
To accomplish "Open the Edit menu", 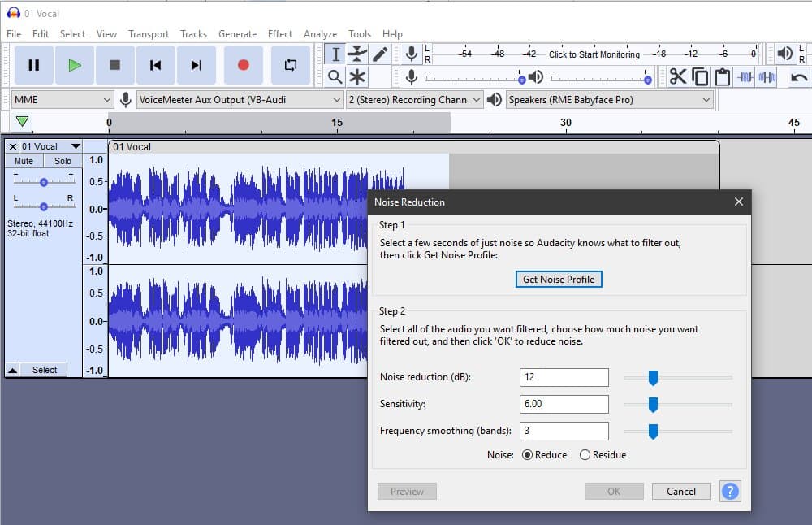I will click(41, 33).
